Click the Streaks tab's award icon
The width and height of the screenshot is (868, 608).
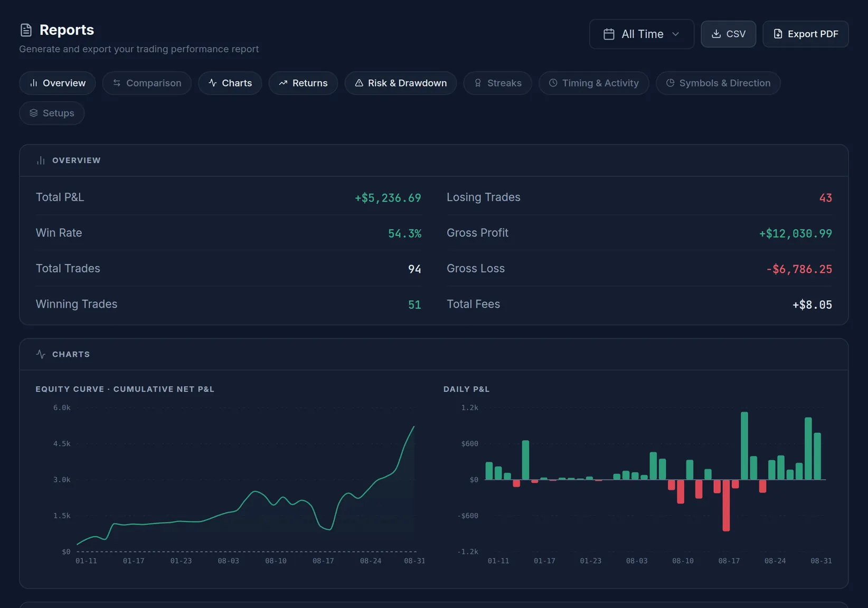[478, 83]
